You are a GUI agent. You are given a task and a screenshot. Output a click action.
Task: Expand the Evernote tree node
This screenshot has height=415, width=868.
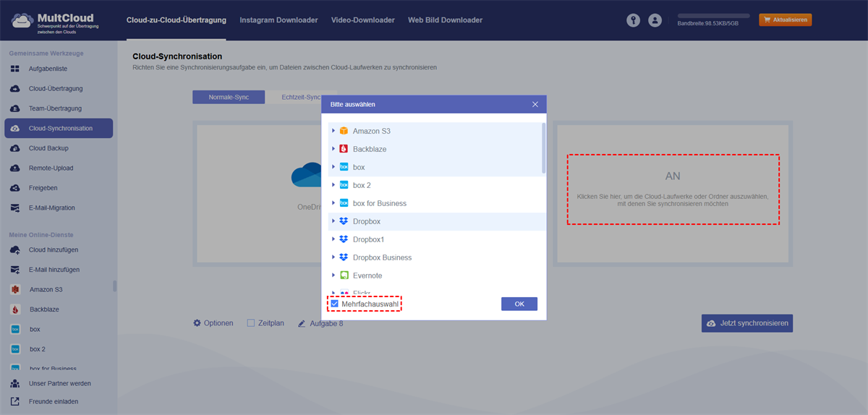[333, 275]
